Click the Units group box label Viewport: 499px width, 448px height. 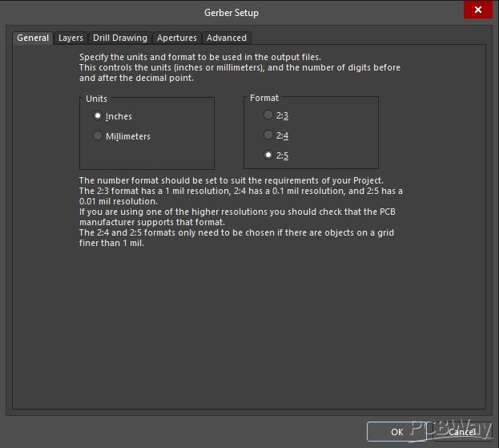pos(96,99)
